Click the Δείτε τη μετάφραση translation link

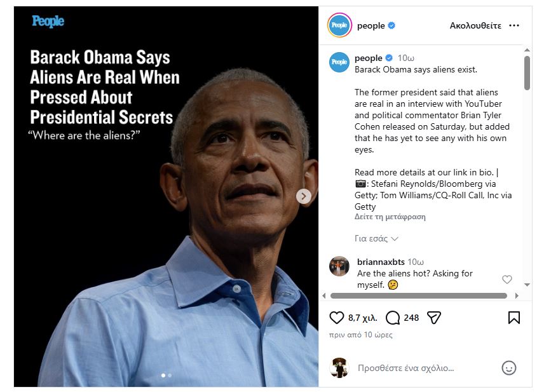[x=390, y=217]
